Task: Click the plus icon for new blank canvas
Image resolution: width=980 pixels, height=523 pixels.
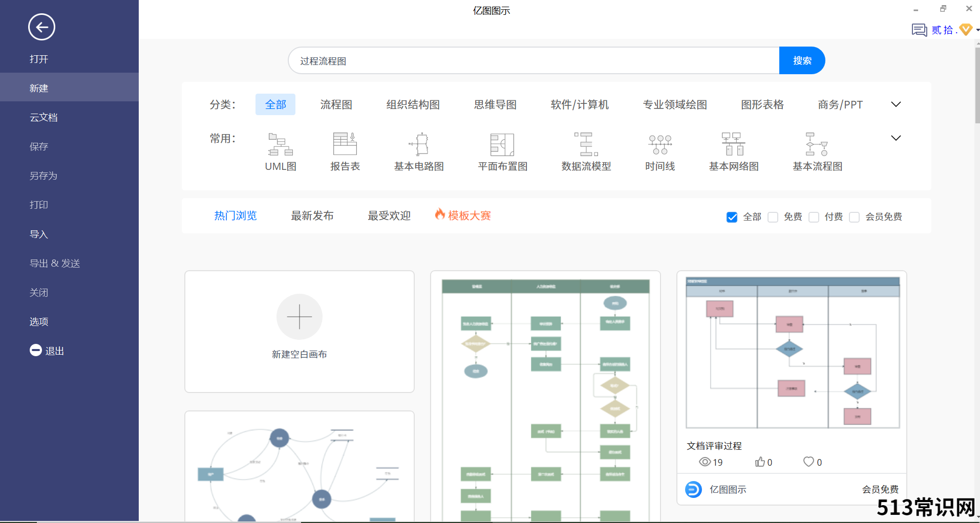Action: click(300, 317)
